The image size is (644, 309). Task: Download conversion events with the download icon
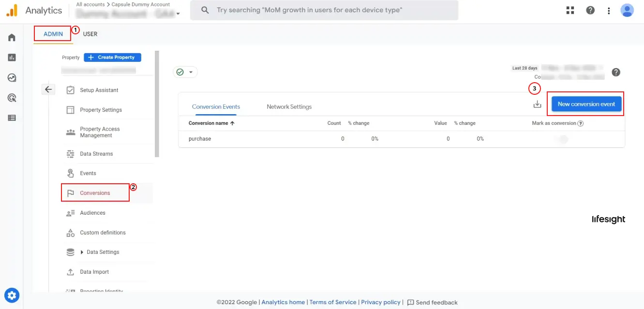pos(537,104)
